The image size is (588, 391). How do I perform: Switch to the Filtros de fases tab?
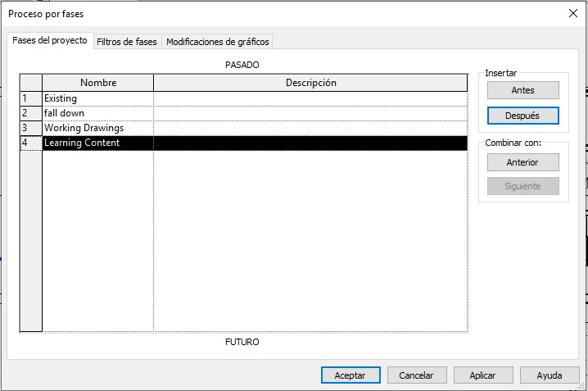(x=126, y=41)
